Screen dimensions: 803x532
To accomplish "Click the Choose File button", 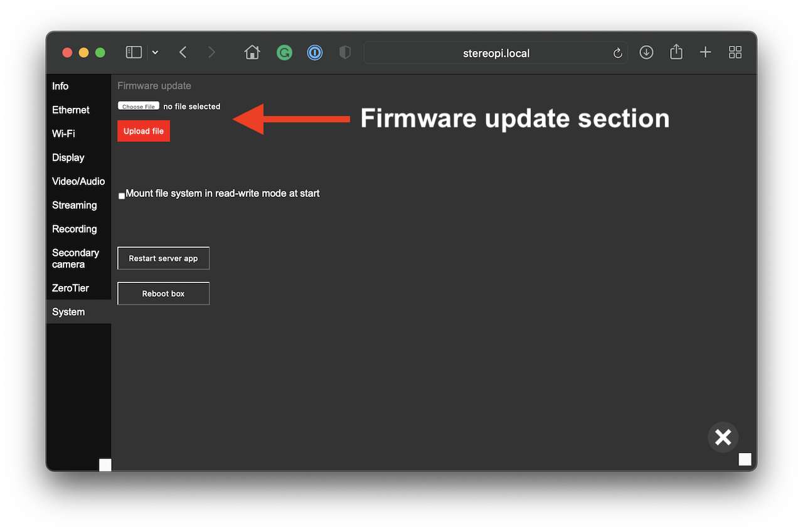I will pos(139,107).
